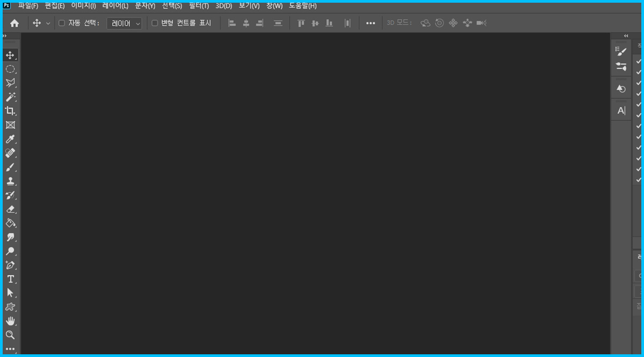The width and height of the screenshot is (644, 357).
Task: Open the 도움말(H) menu
Action: coord(303,6)
